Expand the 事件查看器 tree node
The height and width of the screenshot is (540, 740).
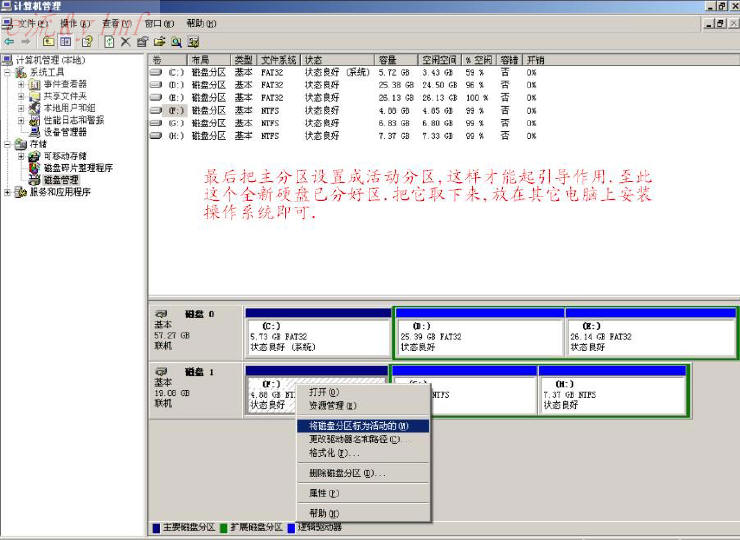pos(21,84)
